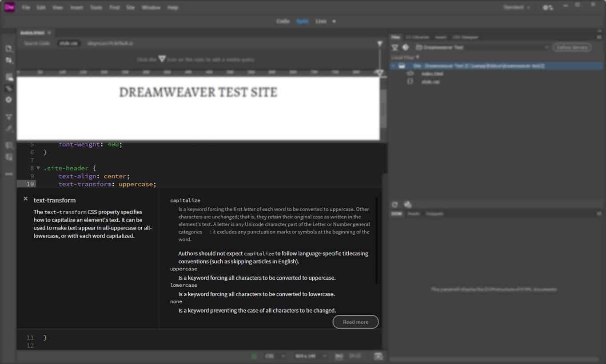Refresh the Files panel

click(395, 204)
